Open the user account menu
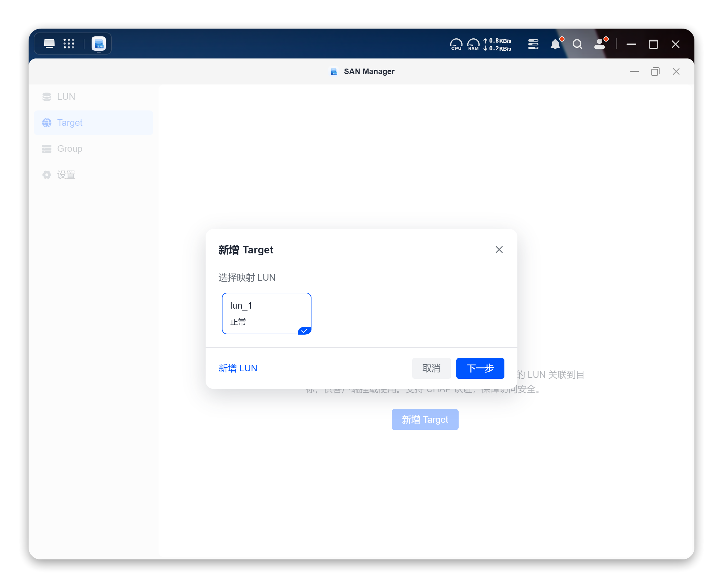The height and width of the screenshot is (588, 723). coord(599,45)
